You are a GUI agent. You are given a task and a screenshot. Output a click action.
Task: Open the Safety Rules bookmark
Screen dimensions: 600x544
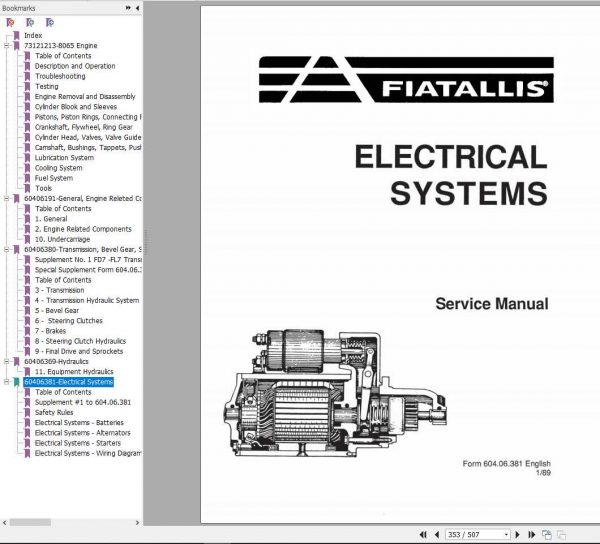click(54, 412)
